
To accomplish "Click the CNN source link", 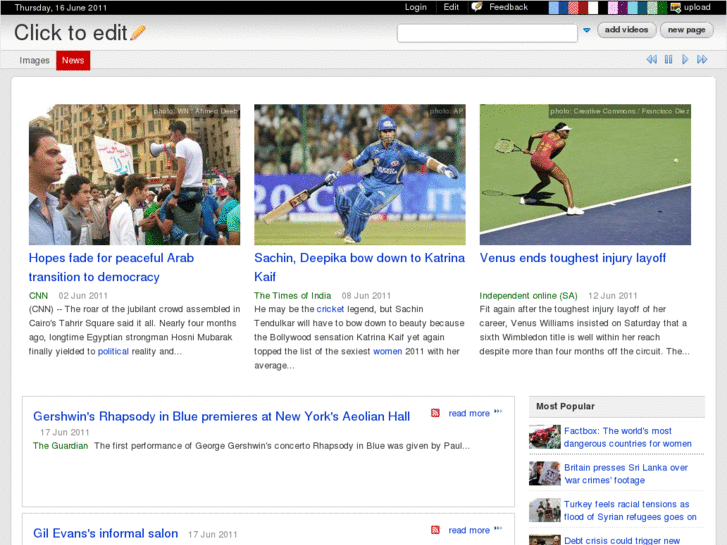I will point(38,295).
